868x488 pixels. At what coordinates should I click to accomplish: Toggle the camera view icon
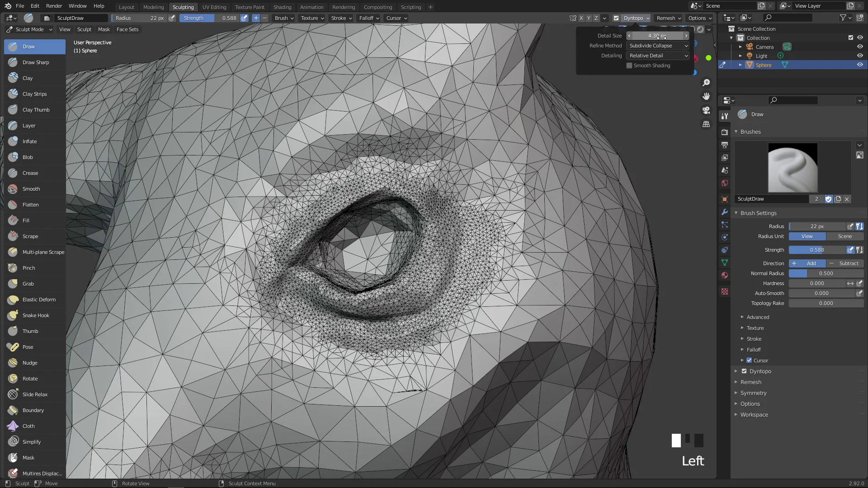click(x=706, y=110)
